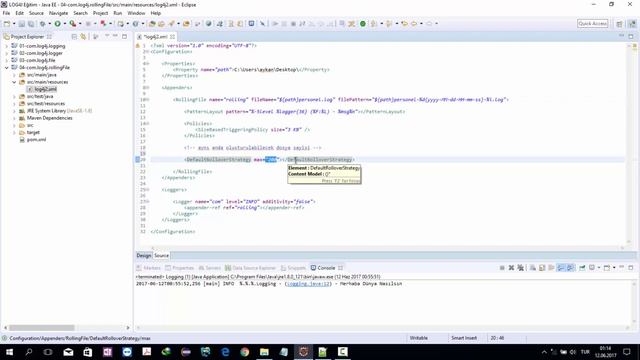Screen dimensions: 640x360
Task: Maximize the editor area with top-right icon
Action: click(x=631, y=36)
